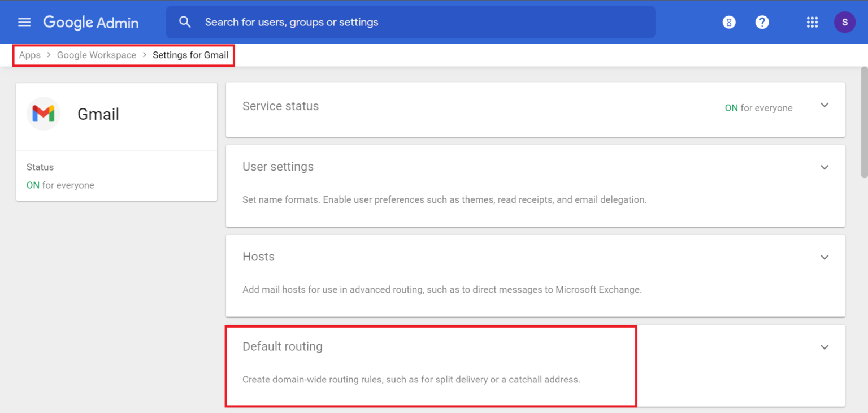
Task: Expand the Default routing section
Action: click(824, 347)
